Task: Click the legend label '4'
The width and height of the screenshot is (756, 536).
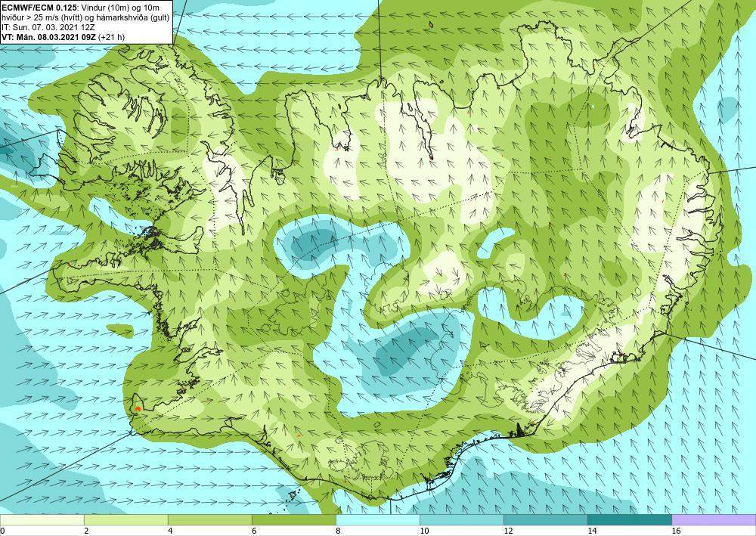Action: click(x=170, y=531)
